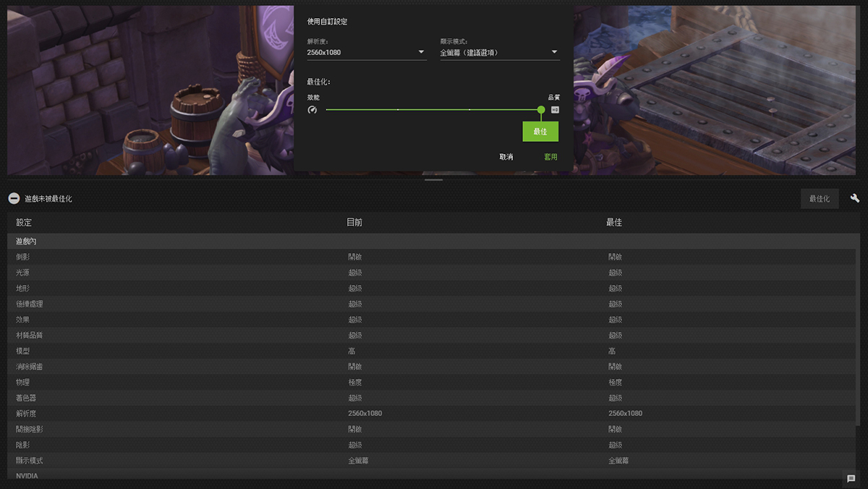Select the 遊戲內 in-game section header
Screen dimensions: 868x489
click(26, 241)
